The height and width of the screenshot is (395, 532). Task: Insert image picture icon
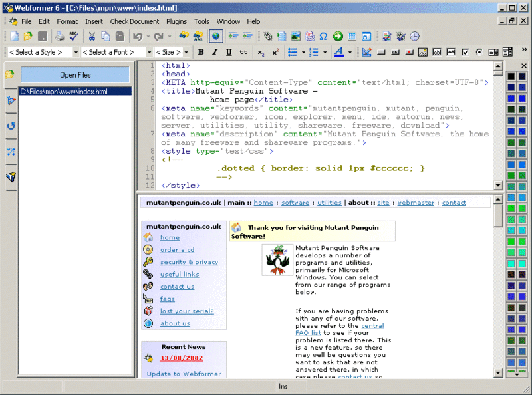point(296,36)
